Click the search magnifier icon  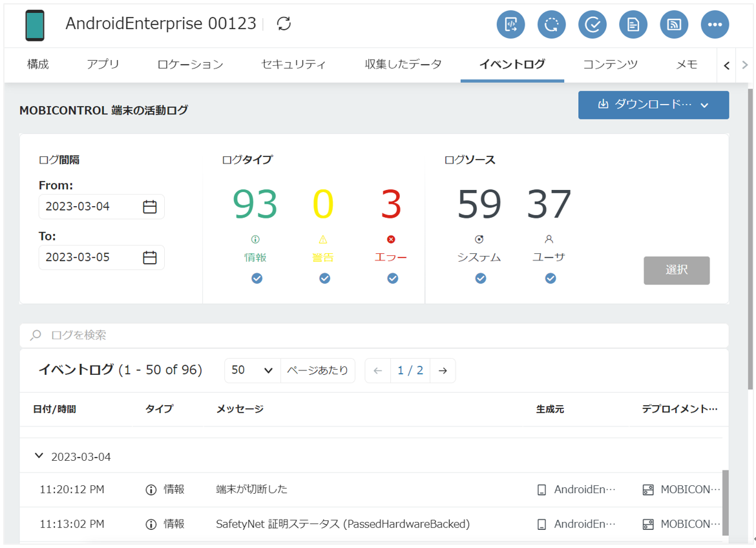coord(35,335)
